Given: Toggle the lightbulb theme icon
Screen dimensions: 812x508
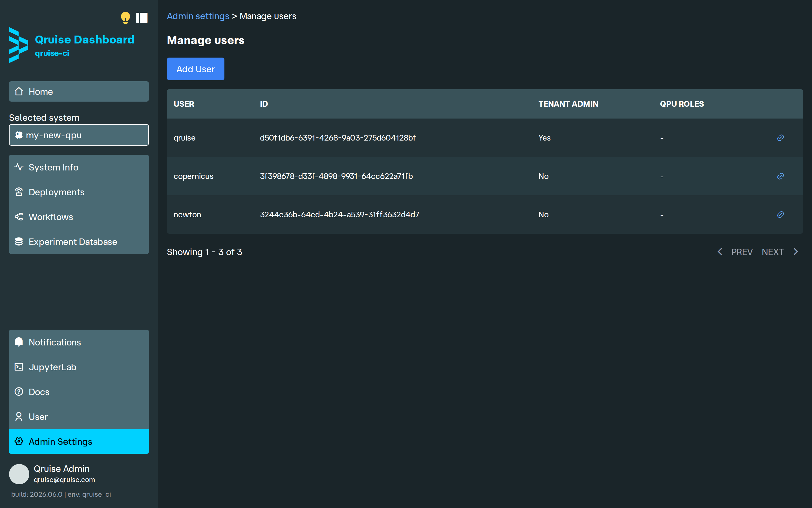Looking at the screenshot, I should click(125, 17).
